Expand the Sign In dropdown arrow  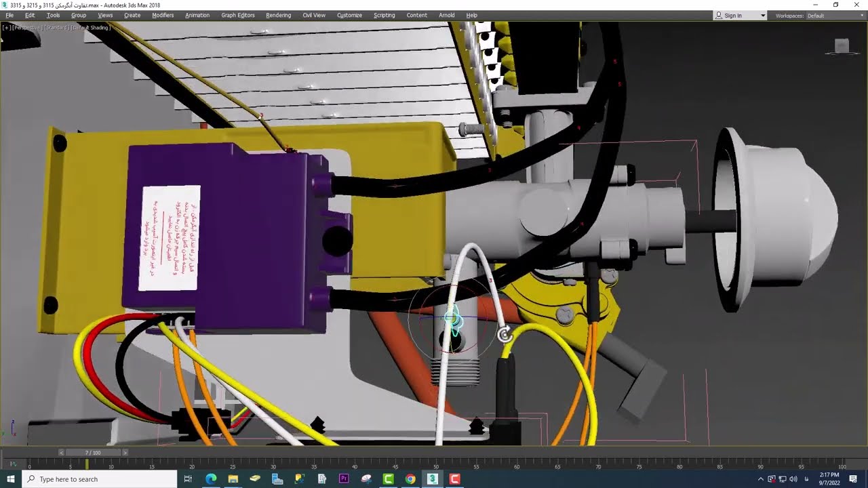[762, 15]
